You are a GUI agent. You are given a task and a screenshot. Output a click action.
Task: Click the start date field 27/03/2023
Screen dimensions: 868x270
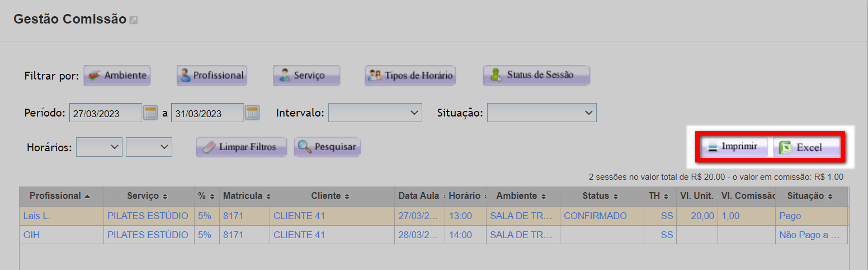(x=105, y=113)
